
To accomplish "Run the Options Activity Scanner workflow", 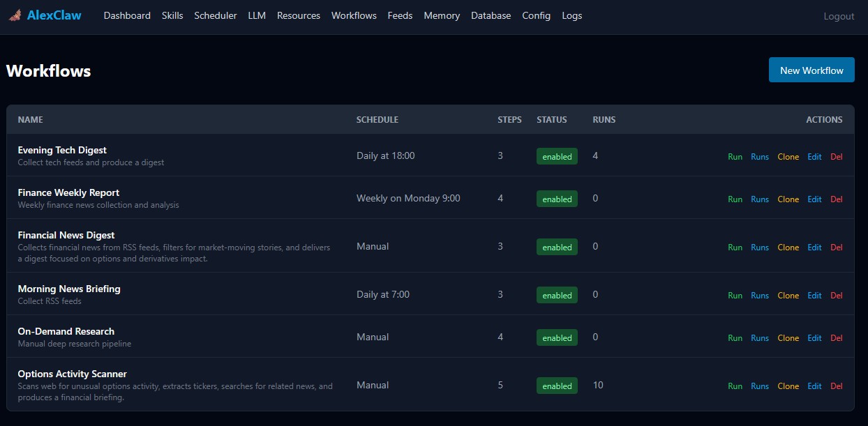I will coord(734,386).
